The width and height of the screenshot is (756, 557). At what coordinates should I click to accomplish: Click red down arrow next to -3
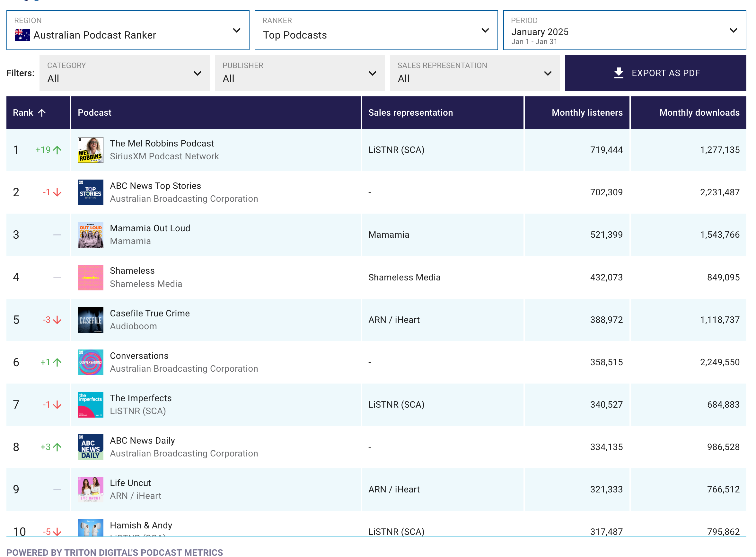[57, 320]
